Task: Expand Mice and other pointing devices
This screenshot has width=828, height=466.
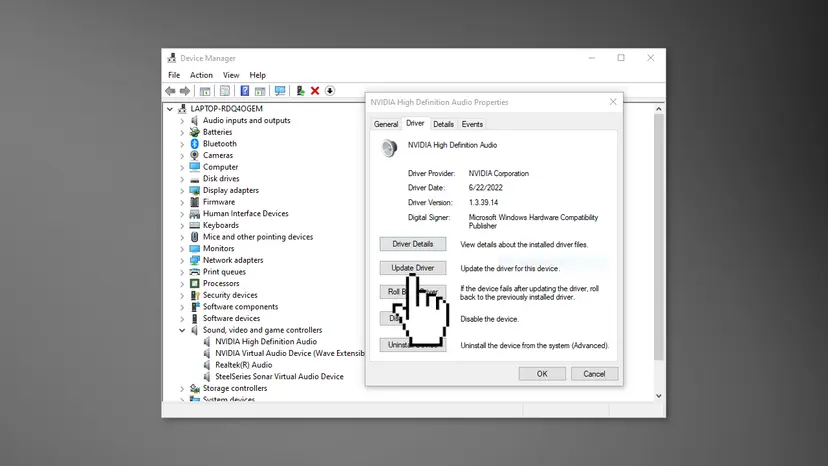Action: (x=182, y=237)
